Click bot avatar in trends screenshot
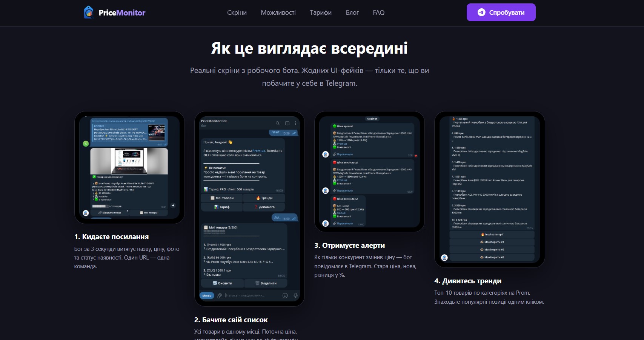This screenshot has height=340, width=644. 444,258
